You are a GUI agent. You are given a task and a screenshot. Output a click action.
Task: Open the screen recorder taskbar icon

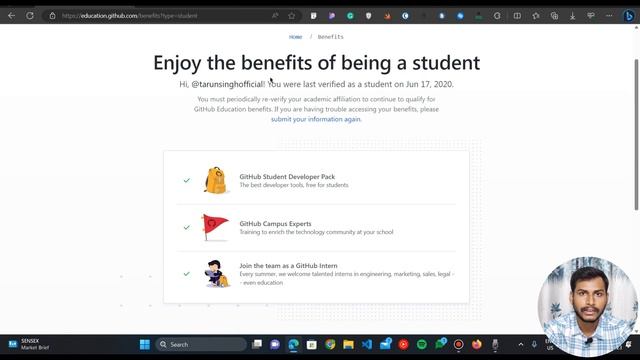pos(458,344)
